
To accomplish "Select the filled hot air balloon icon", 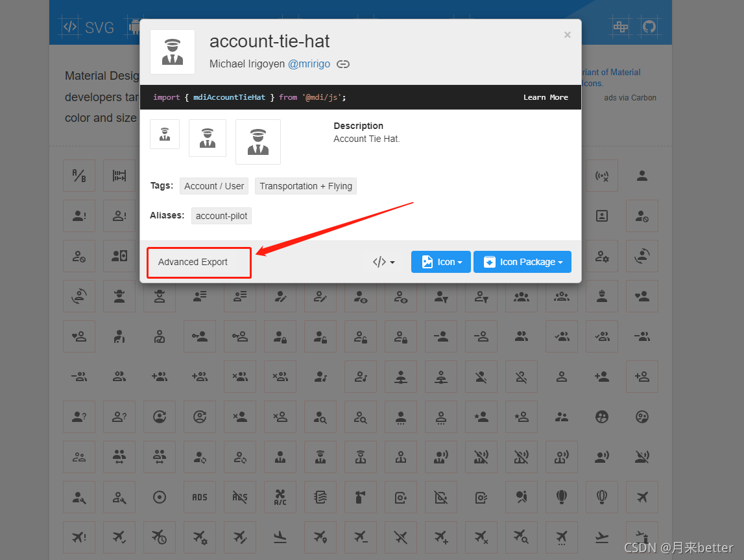I will (x=561, y=497).
